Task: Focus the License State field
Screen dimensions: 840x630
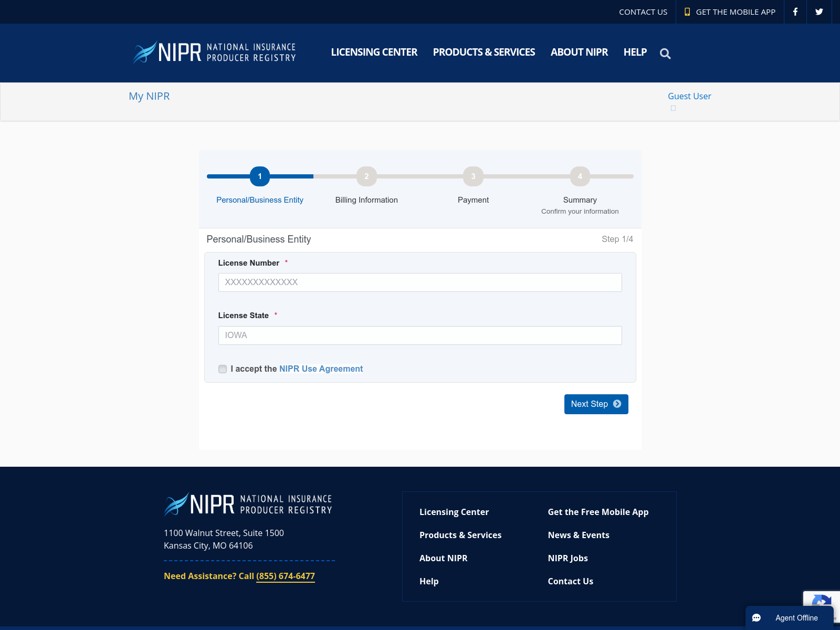Action: (x=420, y=335)
